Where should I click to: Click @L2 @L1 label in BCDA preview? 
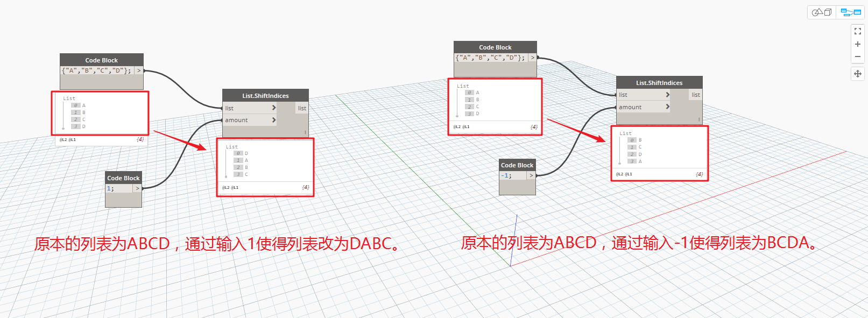tap(624, 174)
